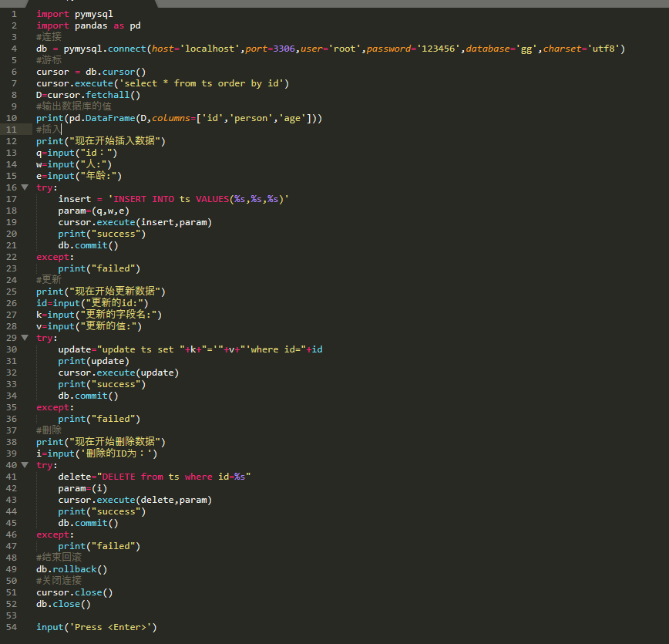
Task: Click the '#更新' comment
Action: point(49,280)
